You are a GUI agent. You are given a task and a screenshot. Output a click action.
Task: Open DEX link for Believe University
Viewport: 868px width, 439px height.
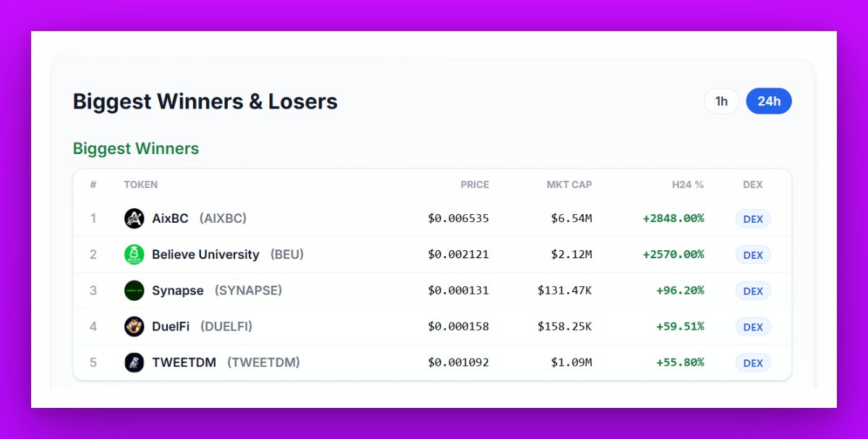pos(753,255)
